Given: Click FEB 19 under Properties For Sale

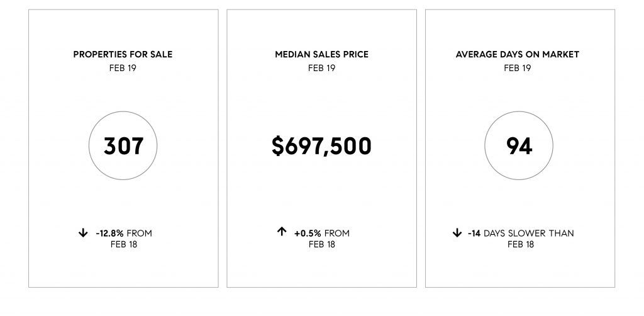Looking at the screenshot, I should 123,67.
